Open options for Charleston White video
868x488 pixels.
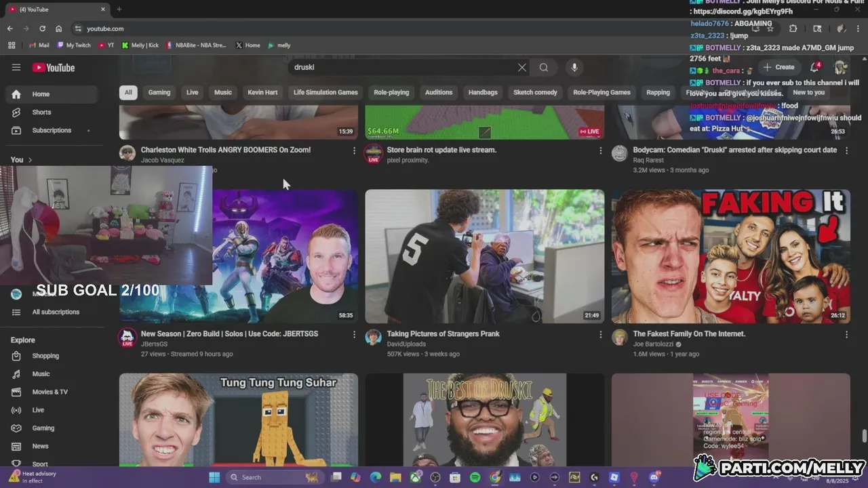click(x=354, y=150)
